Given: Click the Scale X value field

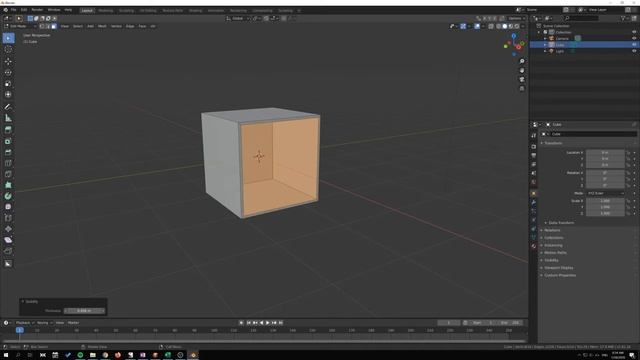Looking at the screenshot, I should tap(605, 201).
